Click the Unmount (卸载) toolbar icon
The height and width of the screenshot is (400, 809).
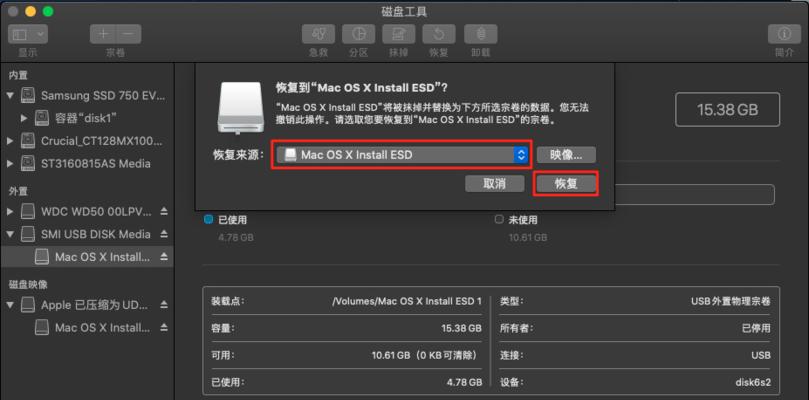coord(481,34)
